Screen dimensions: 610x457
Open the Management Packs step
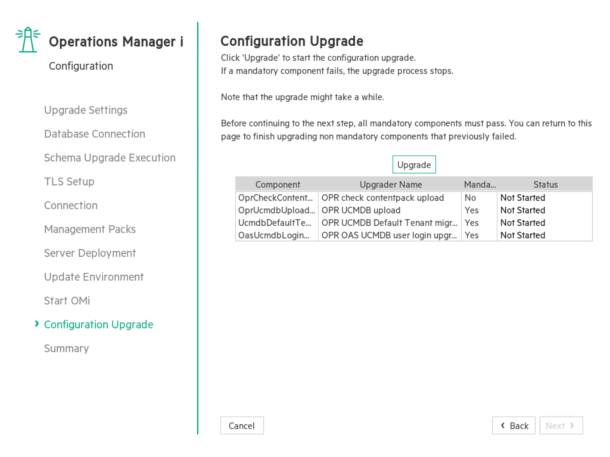pos(90,229)
